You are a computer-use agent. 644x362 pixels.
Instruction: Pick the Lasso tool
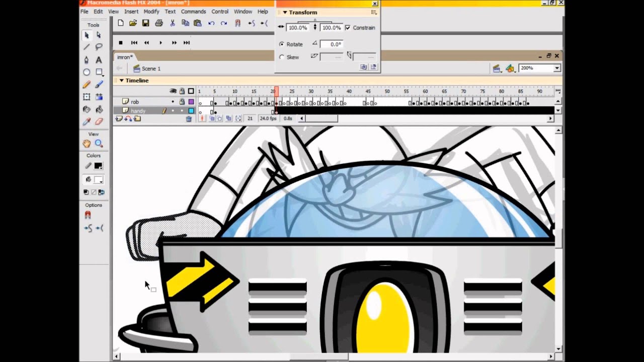pyautogui.click(x=99, y=47)
